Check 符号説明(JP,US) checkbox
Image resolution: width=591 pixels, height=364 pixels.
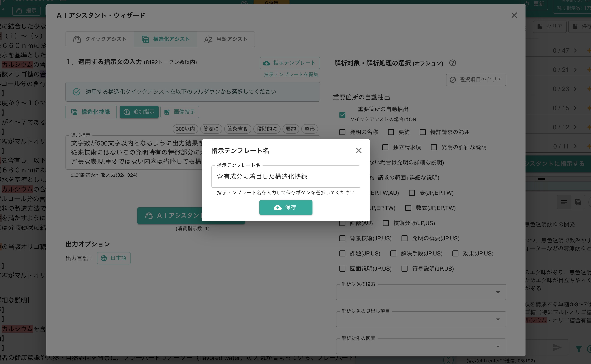tap(404, 269)
